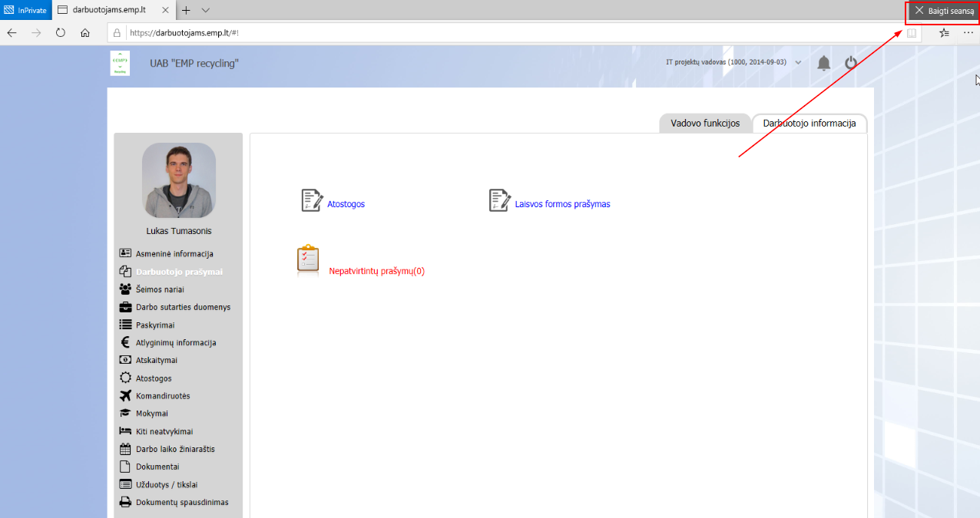The image size is (980, 518).
Task: Click the Lukas Tumasonis name text
Action: click(x=179, y=231)
